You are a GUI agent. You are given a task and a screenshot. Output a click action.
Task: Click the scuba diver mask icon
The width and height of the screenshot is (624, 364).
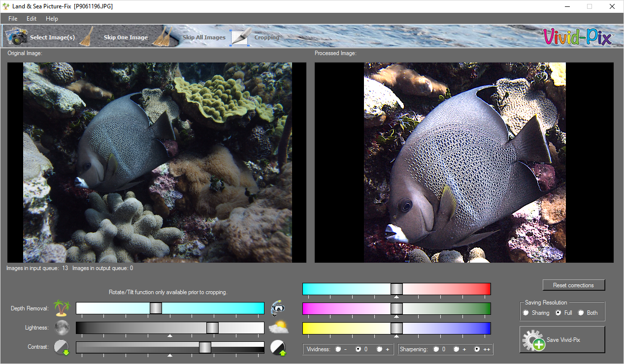pos(278,308)
